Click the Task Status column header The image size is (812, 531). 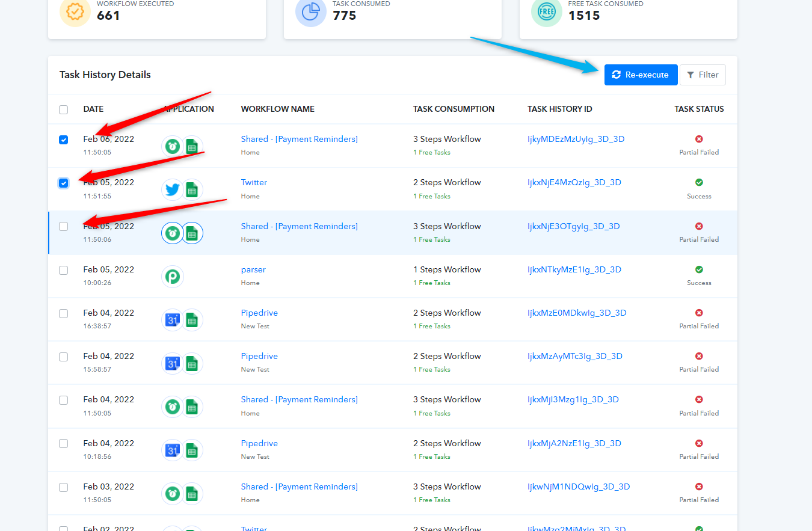(x=699, y=109)
